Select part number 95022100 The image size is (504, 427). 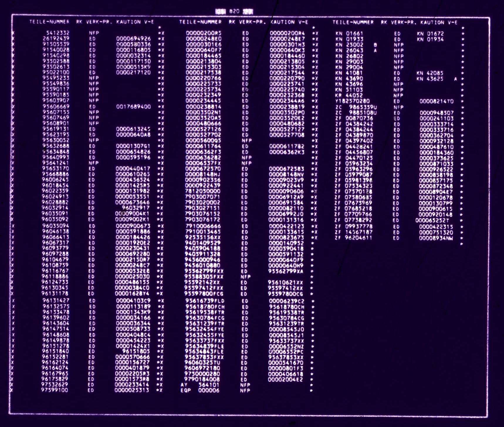(56, 72)
